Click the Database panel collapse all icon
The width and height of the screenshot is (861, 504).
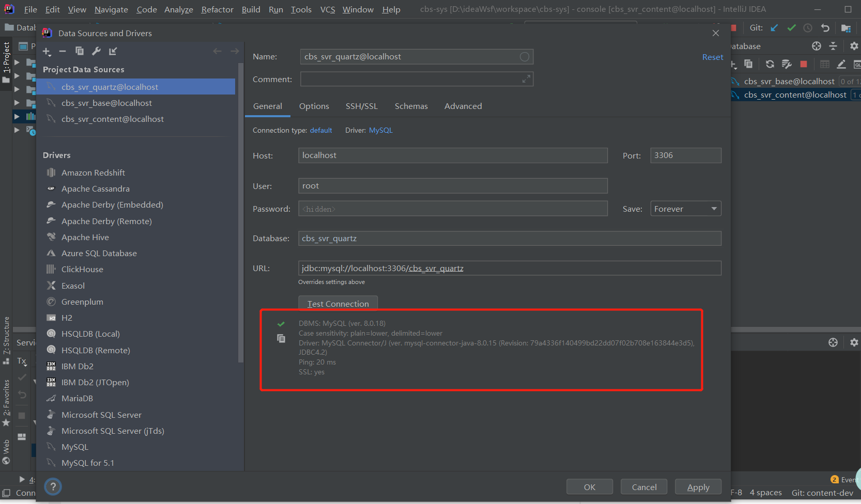pyautogui.click(x=833, y=46)
